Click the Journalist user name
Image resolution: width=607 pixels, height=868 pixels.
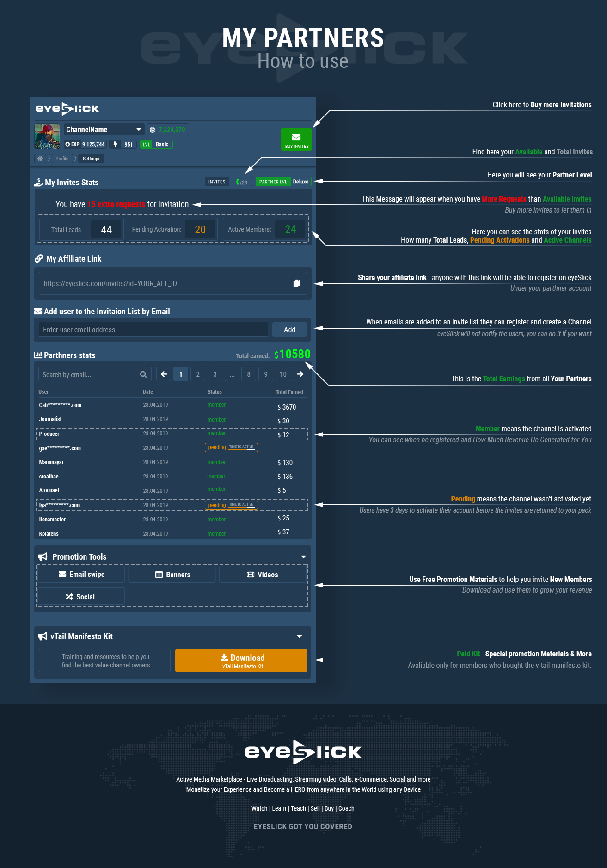(50, 419)
